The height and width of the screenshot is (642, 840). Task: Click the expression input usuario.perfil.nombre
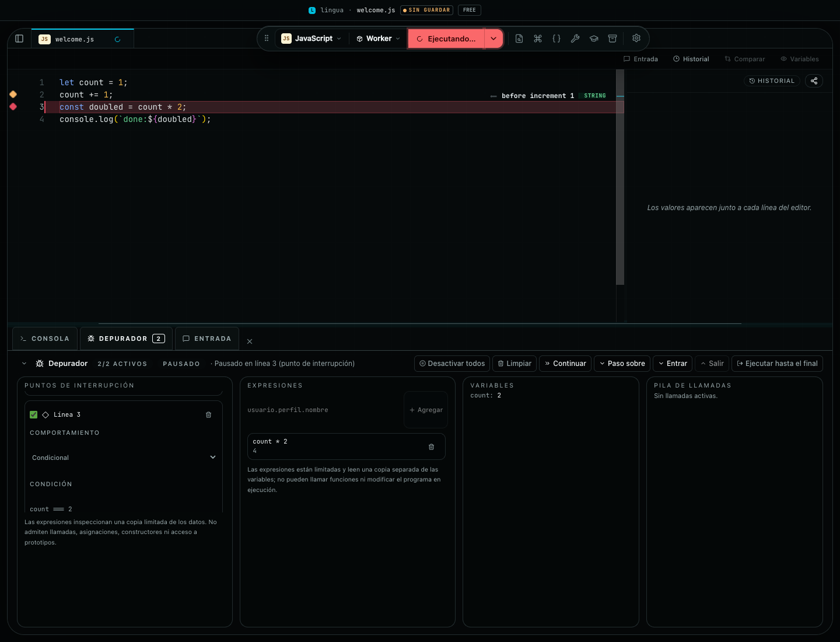pos(324,410)
